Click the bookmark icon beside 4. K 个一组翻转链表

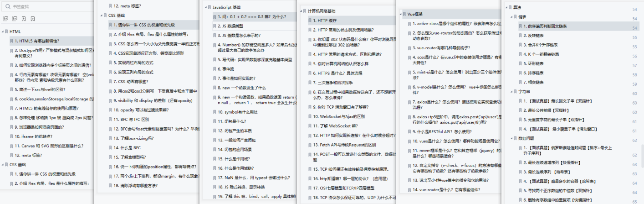tap(520, 54)
